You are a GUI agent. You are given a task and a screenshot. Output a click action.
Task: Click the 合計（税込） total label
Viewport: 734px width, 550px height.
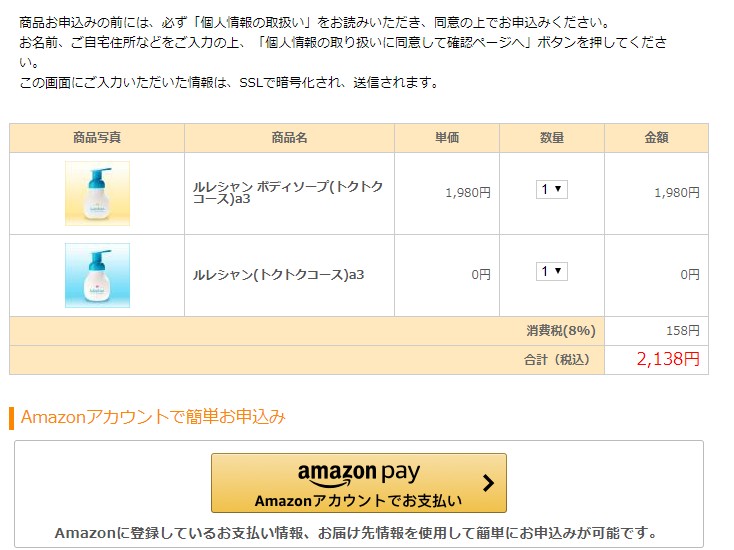point(557,360)
